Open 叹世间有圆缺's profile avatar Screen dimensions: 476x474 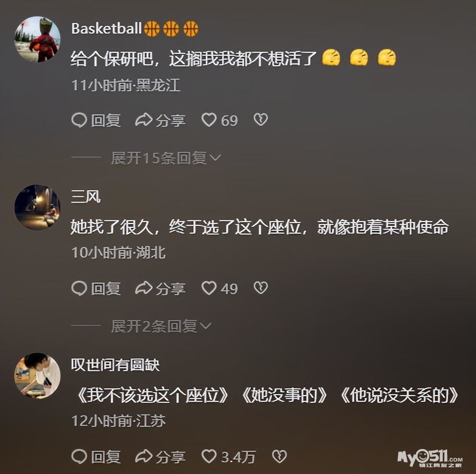point(38,375)
